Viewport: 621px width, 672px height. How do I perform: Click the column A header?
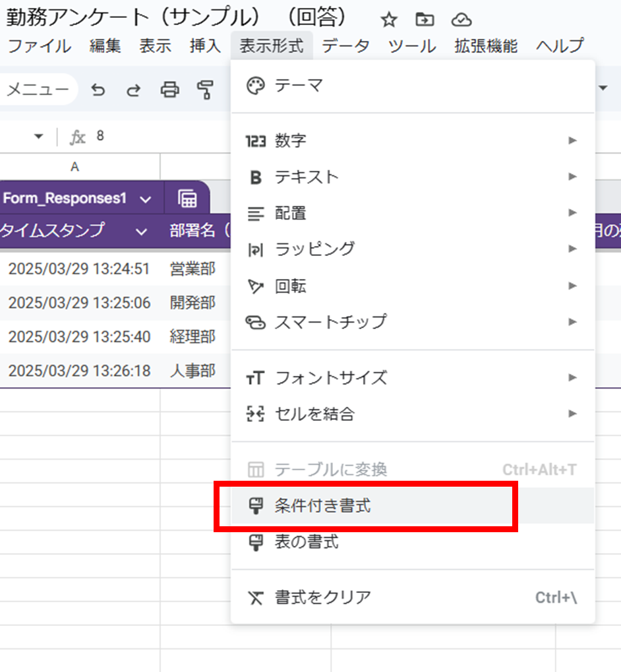click(75, 167)
